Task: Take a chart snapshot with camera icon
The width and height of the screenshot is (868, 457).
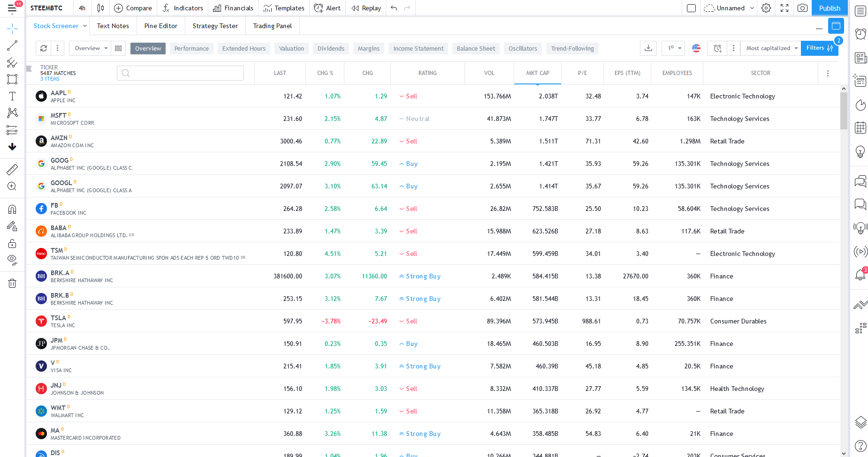Action: pyautogui.click(x=803, y=8)
